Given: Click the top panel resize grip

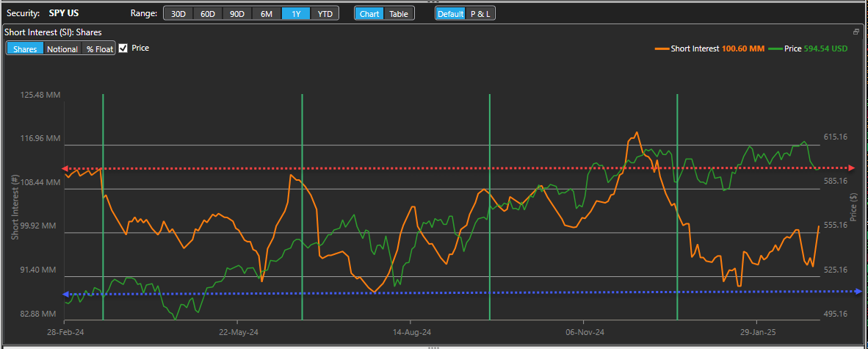Looking at the screenshot, I should [x=433, y=1].
